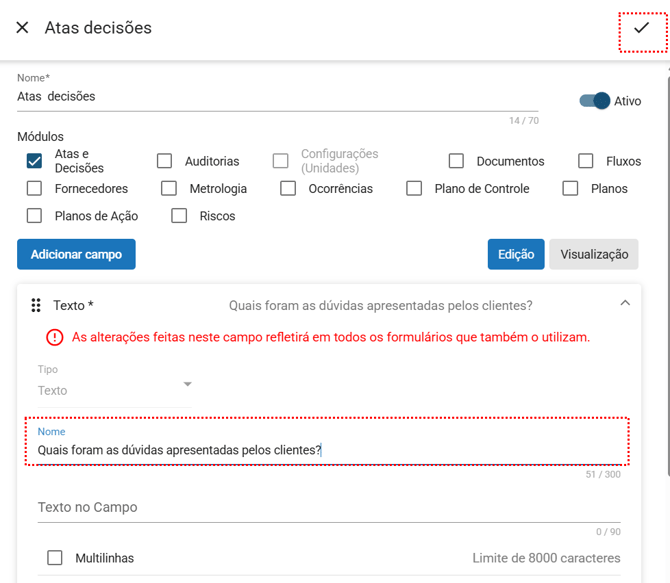
Task: Tick the Fluxos checkbox
Action: point(586,161)
